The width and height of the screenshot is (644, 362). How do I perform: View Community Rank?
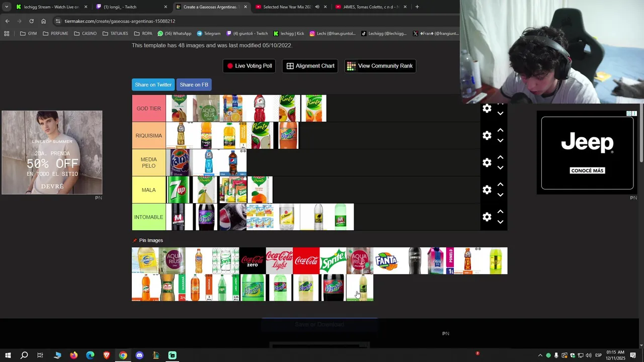[380, 66]
